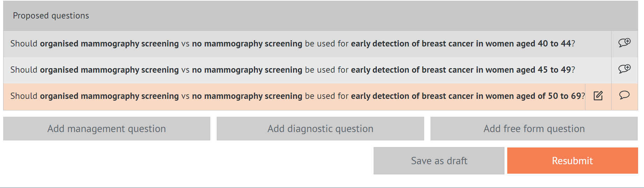This screenshot has width=644, height=188.
Task: Click the Proposed questions header
Action: pos(51,16)
